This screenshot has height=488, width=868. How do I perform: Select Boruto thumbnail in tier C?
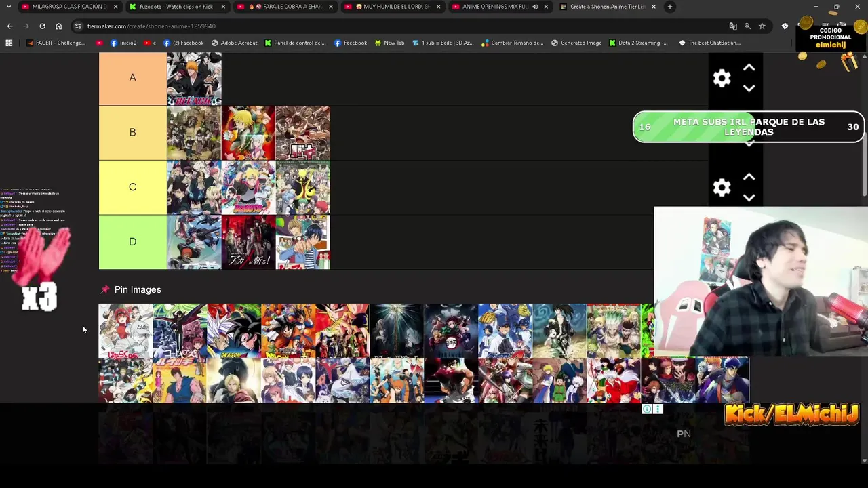pos(248,188)
